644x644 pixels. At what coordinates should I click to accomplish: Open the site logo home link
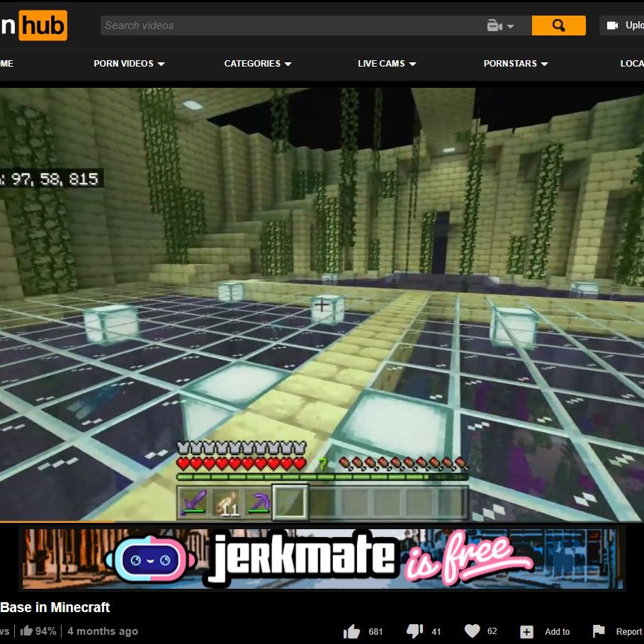point(34,26)
